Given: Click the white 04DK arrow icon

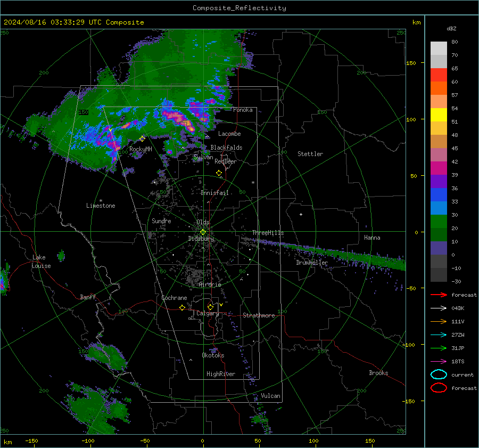Looking at the screenshot, I should 439,308.
